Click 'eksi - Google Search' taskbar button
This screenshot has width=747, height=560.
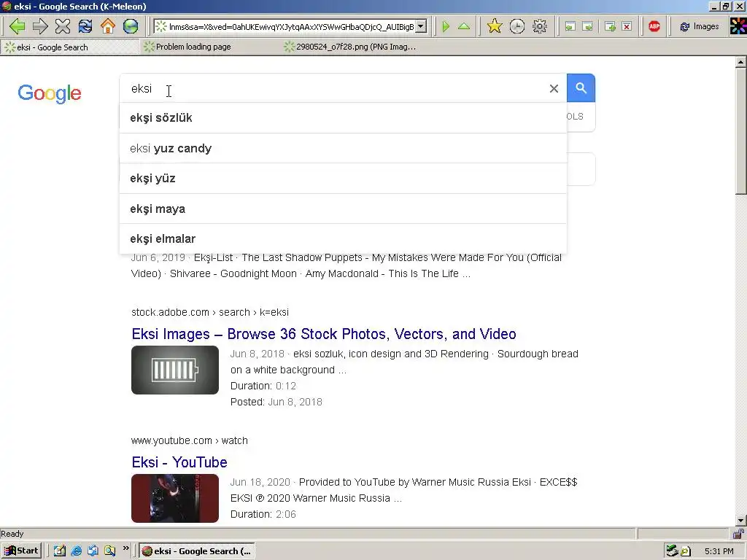click(197, 551)
